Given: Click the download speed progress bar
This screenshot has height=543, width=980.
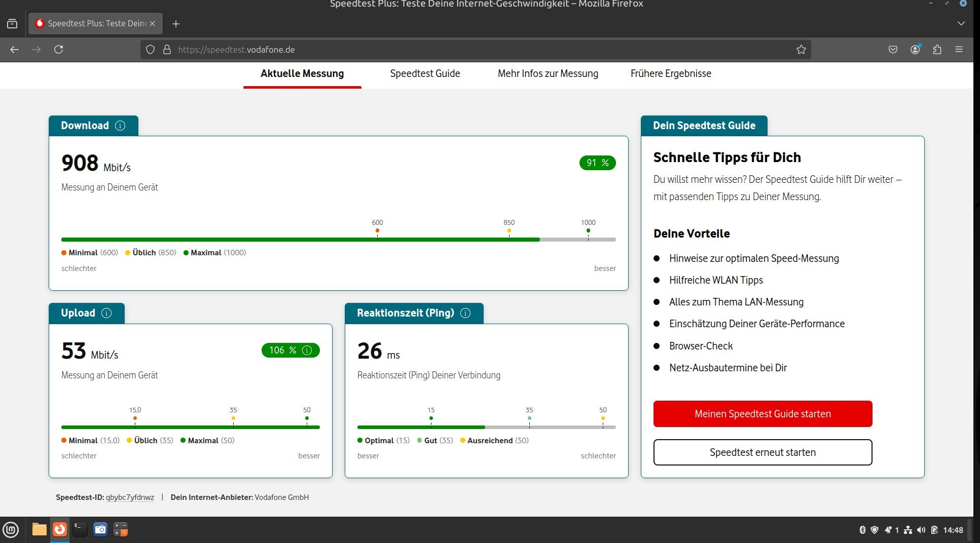Looking at the screenshot, I should pyautogui.click(x=339, y=240).
